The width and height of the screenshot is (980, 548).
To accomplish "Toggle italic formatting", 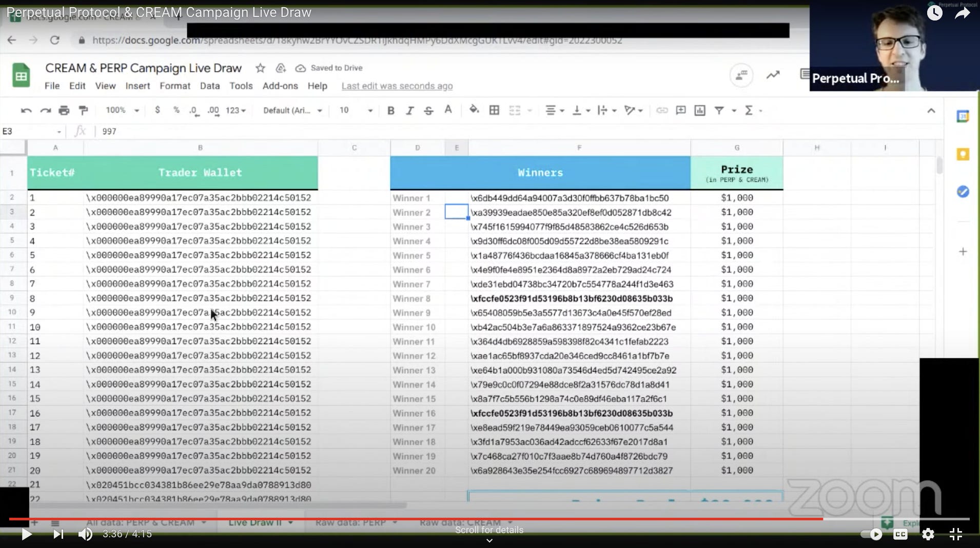I will 409,110.
